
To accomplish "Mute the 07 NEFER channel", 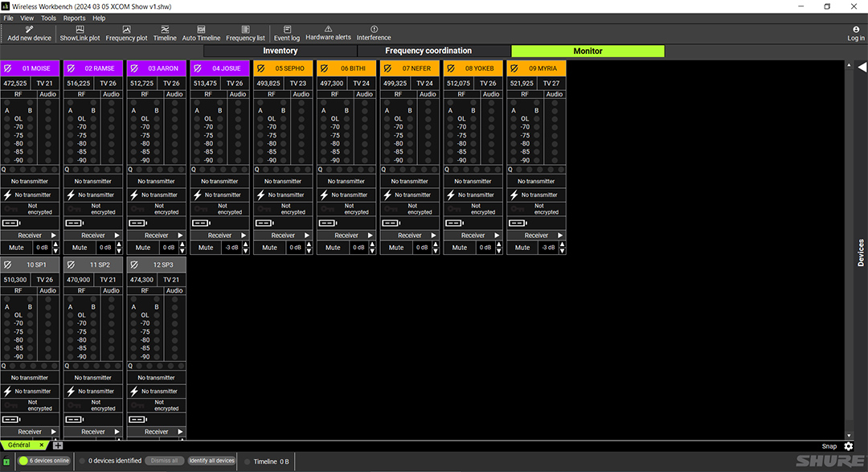I will [x=396, y=248].
